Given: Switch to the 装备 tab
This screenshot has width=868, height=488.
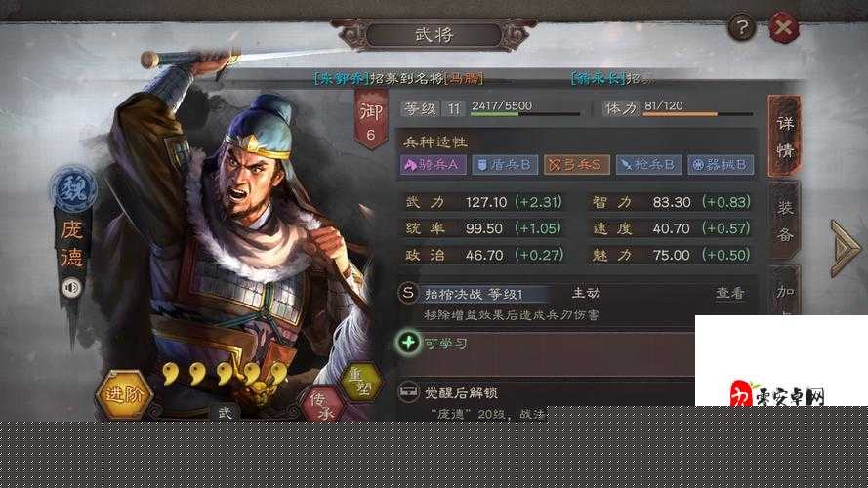Looking at the screenshot, I should 784,222.
